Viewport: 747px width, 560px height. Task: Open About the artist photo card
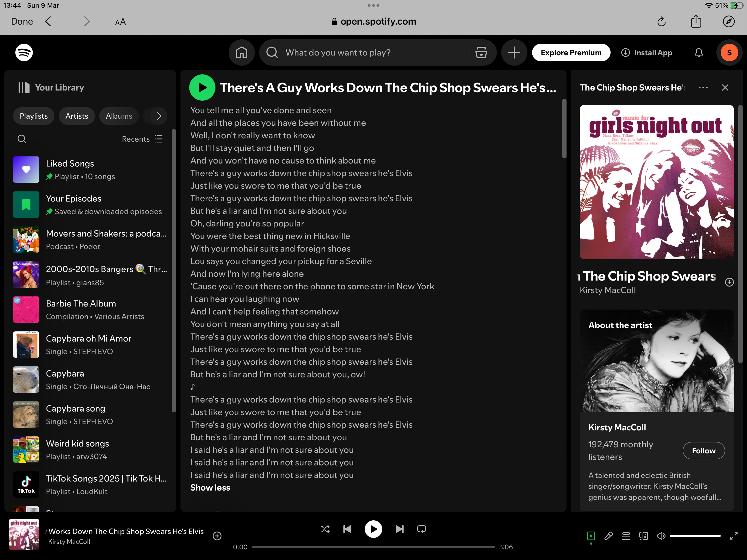[x=656, y=361]
